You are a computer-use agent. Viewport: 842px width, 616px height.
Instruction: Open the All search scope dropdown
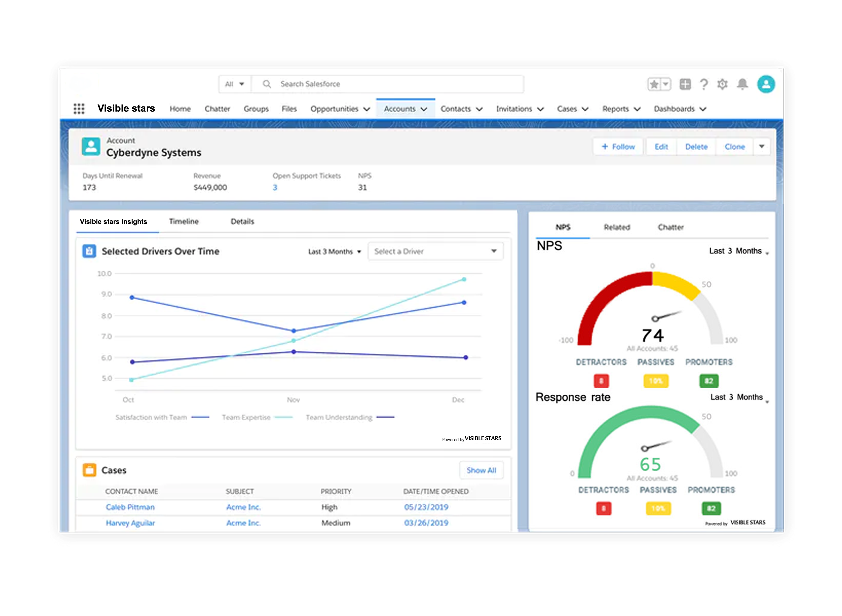tap(235, 84)
